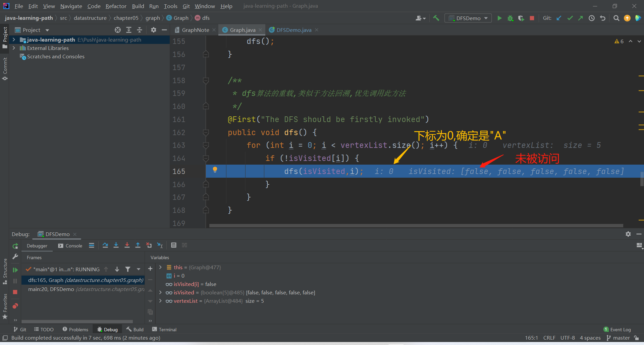644x345 pixels.
Task: Open the File menu
Action: (x=19, y=6)
